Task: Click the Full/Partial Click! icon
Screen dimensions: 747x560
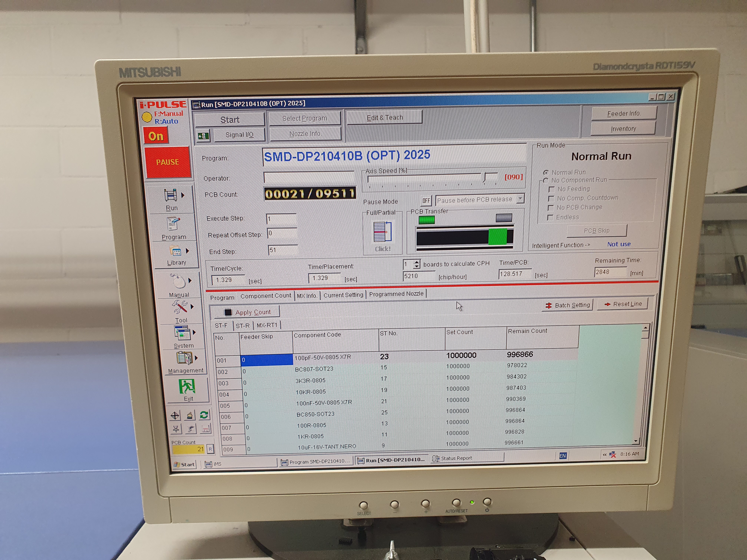Action: (382, 232)
